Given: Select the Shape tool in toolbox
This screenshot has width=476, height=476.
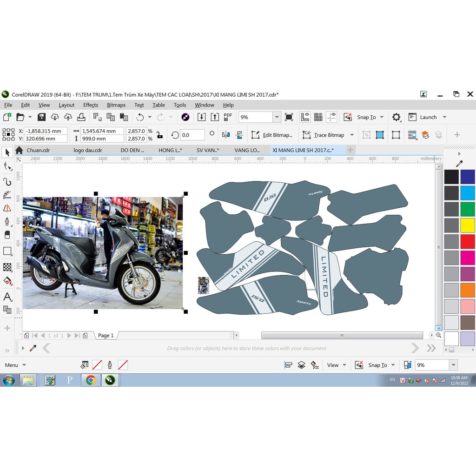Looking at the screenshot, I should point(7,166).
